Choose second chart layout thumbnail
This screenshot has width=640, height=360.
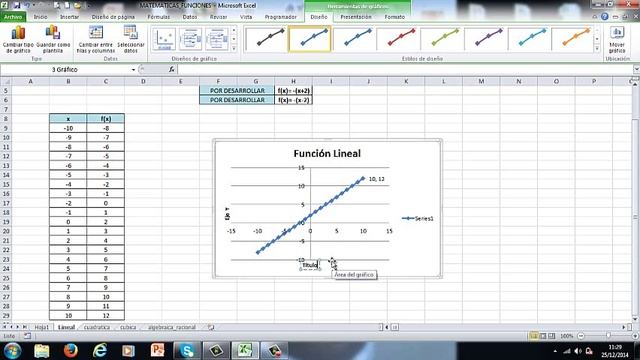point(190,39)
